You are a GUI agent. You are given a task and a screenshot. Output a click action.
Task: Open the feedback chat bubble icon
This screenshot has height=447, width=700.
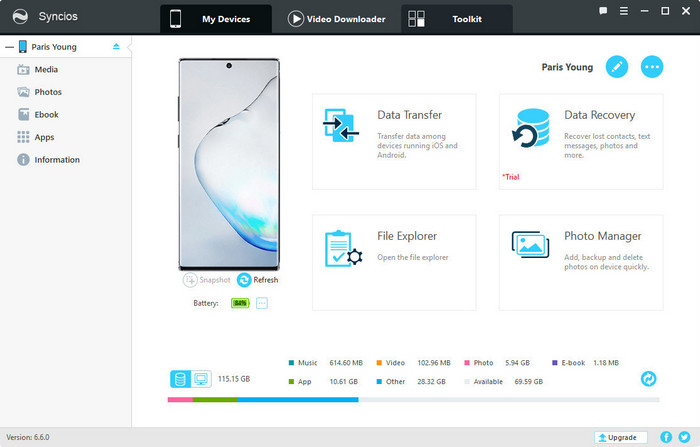point(603,11)
